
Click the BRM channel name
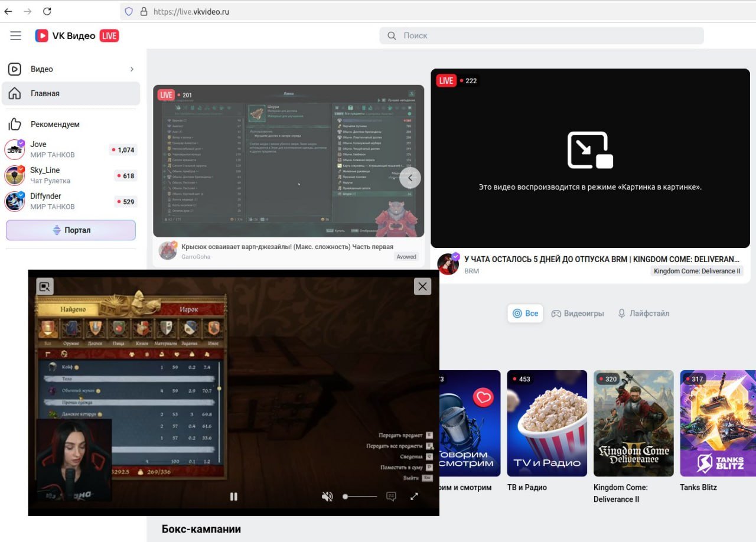click(472, 271)
